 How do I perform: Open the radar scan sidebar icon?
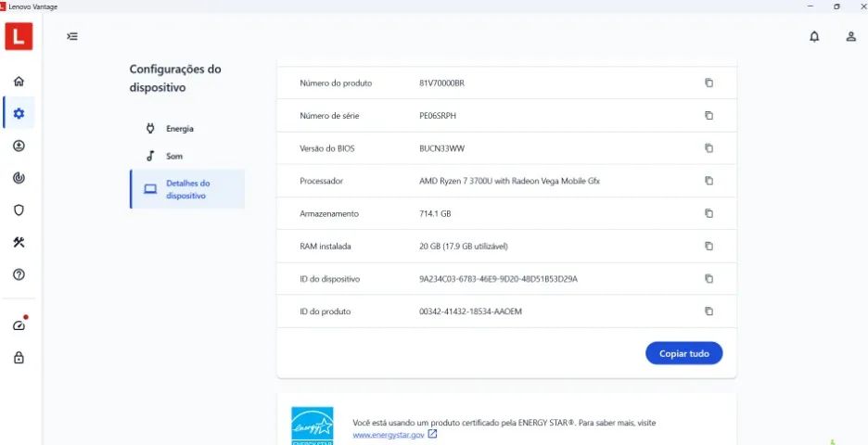pyautogui.click(x=19, y=178)
